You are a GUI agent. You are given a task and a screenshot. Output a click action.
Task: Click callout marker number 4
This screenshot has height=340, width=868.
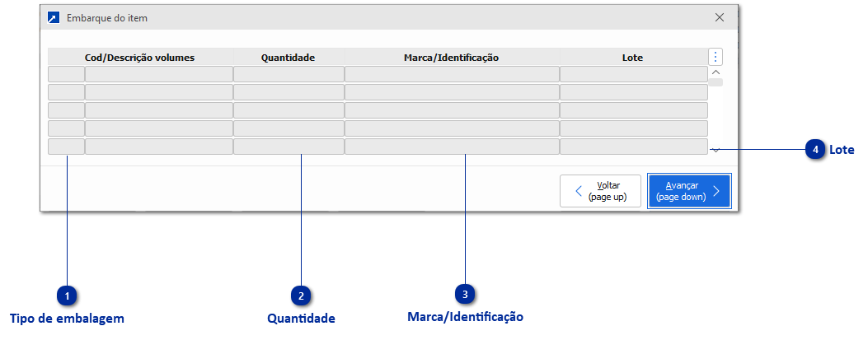point(815,150)
